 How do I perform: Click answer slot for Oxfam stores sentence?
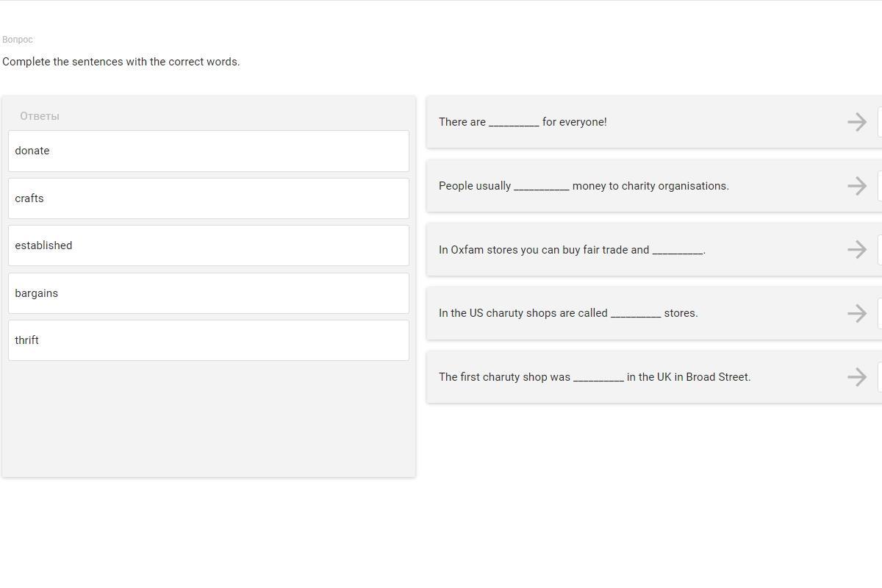880,250
